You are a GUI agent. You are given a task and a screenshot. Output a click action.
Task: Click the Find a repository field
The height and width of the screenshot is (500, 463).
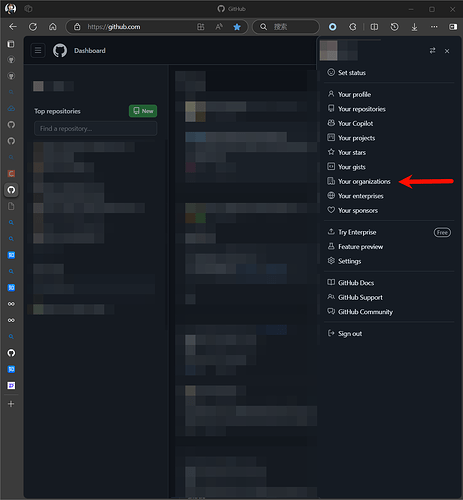(96, 129)
